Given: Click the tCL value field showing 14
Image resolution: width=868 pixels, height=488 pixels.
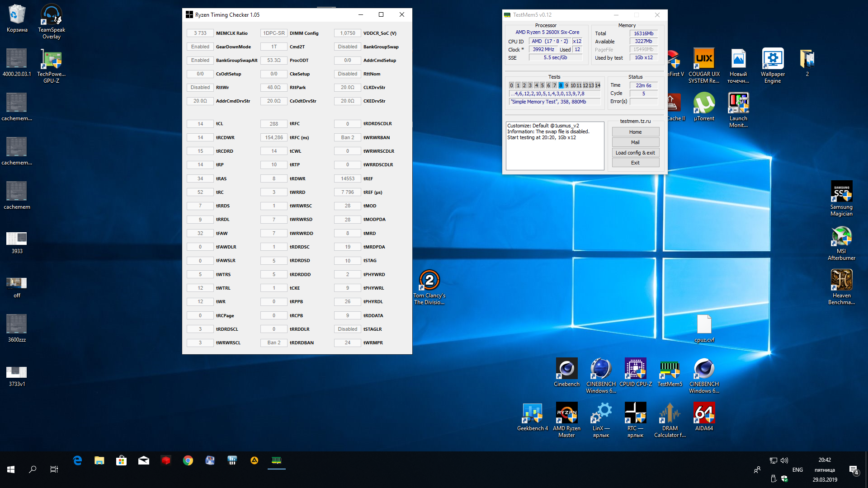Looking at the screenshot, I should (200, 124).
